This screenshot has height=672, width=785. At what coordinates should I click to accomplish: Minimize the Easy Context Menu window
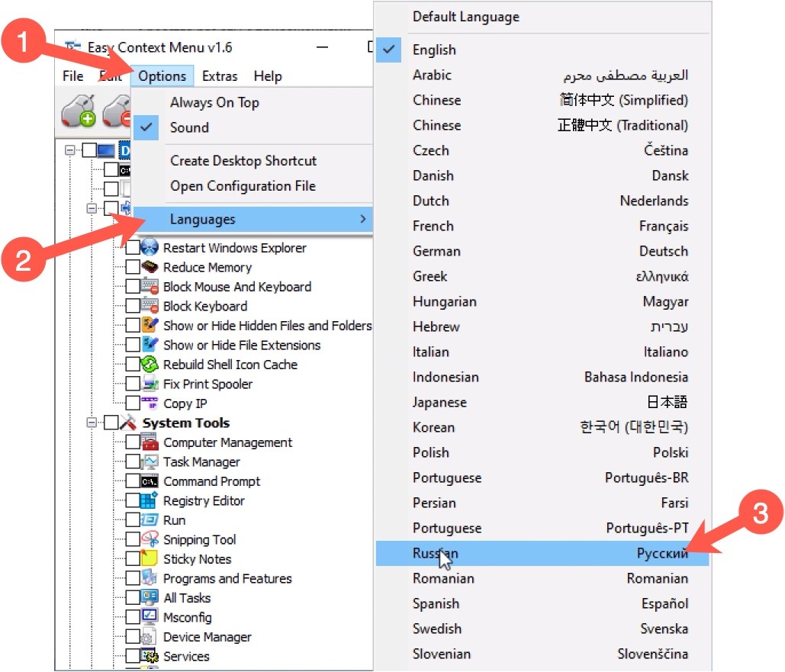pyautogui.click(x=323, y=47)
